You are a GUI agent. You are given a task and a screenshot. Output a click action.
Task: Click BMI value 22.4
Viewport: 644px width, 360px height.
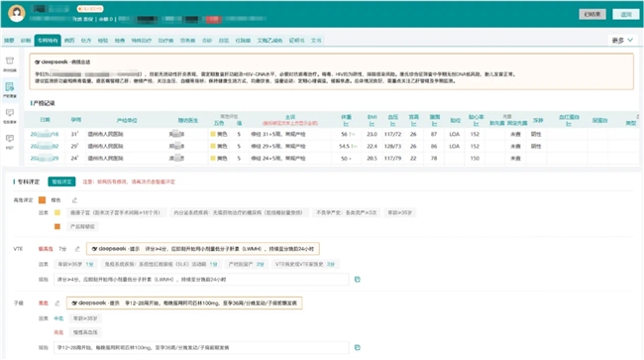tap(372, 147)
